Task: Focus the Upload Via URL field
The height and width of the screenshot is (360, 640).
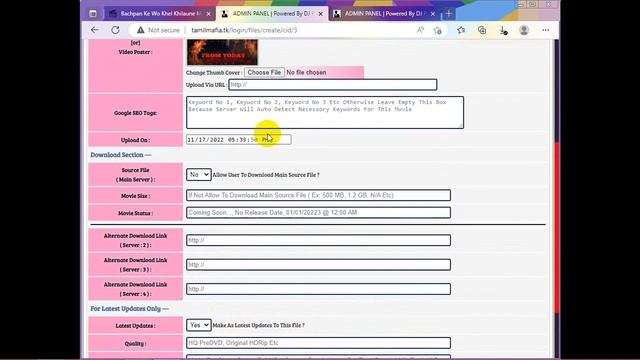Action: tap(333, 84)
